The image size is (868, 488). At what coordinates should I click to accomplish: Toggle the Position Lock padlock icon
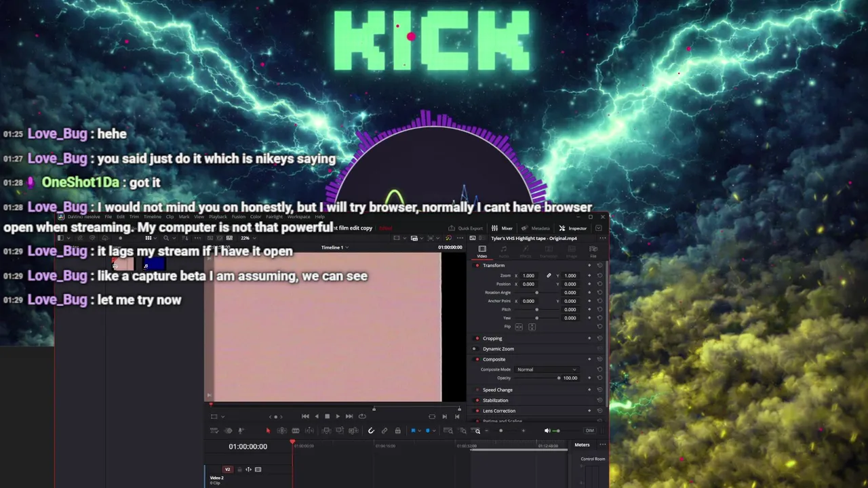[397, 430]
